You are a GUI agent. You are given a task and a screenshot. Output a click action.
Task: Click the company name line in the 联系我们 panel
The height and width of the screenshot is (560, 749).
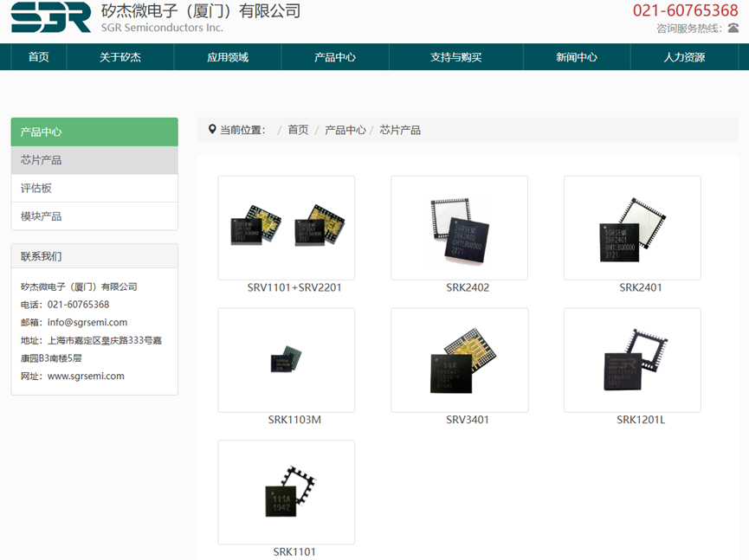[79, 286]
